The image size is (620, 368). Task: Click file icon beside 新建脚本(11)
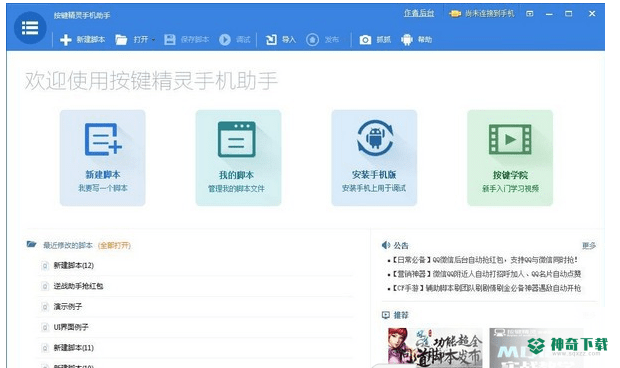45,348
